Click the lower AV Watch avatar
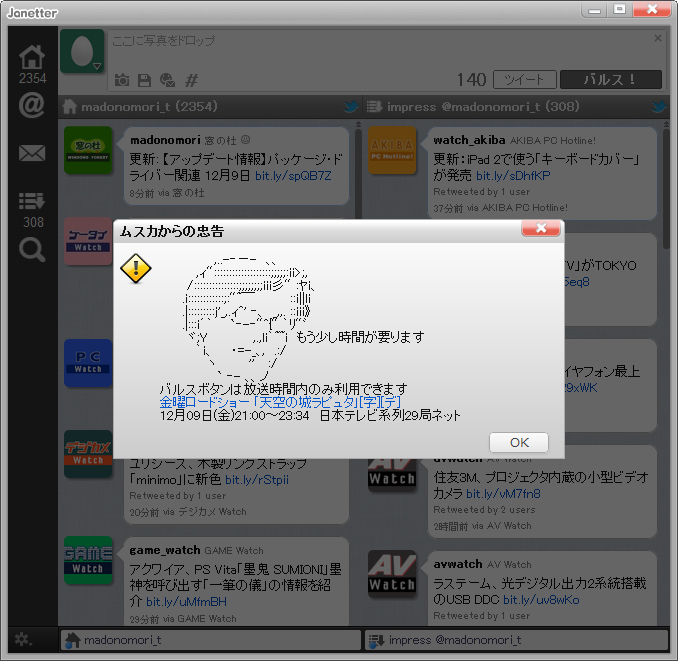Screen dimensions: 678x661 click(392, 574)
